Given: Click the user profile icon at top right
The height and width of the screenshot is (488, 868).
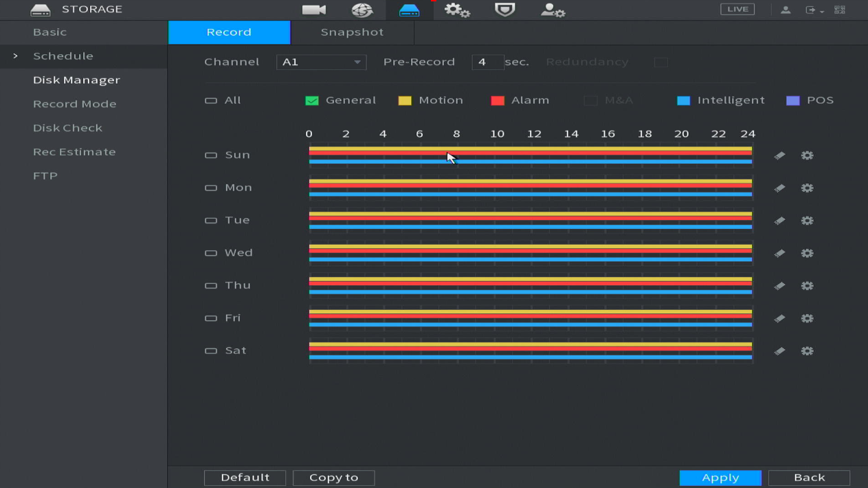Looking at the screenshot, I should pyautogui.click(x=786, y=10).
